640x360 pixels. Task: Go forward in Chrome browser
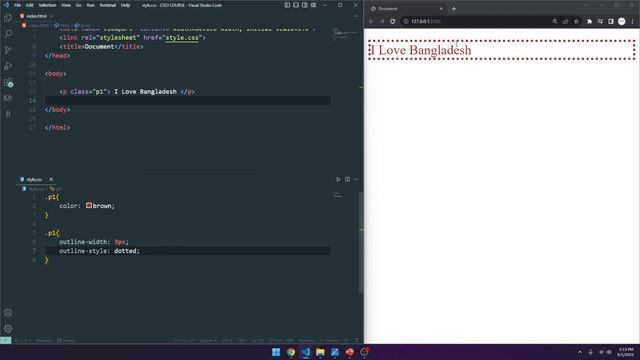point(382,21)
